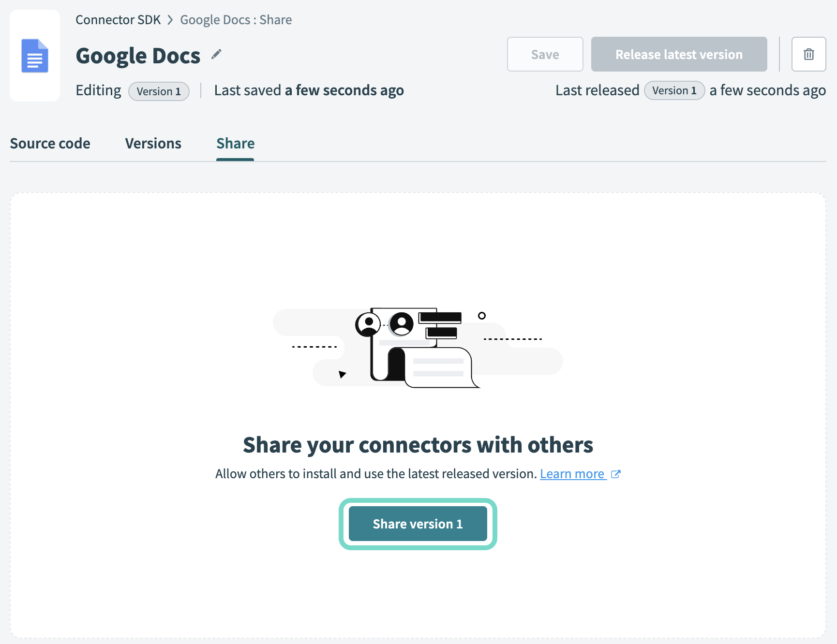Image resolution: width=837 pixels, height=644 pixels.
Task: Click the Version 1 badge next to Editing
Action: pyautogui.click(x=159, y=91)
